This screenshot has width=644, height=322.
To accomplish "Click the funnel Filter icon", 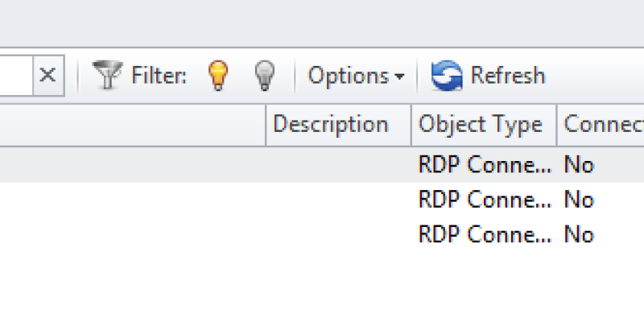I will [x=108, y=75].
